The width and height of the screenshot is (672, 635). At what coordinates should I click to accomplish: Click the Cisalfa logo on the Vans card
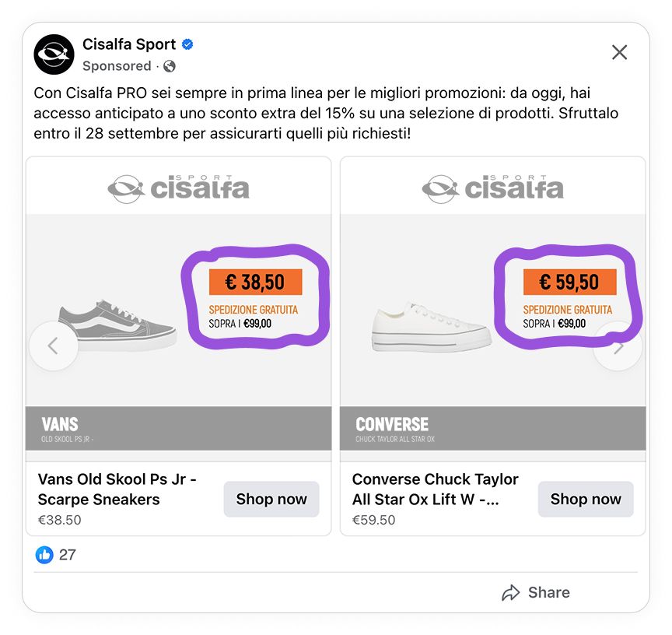(x=178, y=187)
